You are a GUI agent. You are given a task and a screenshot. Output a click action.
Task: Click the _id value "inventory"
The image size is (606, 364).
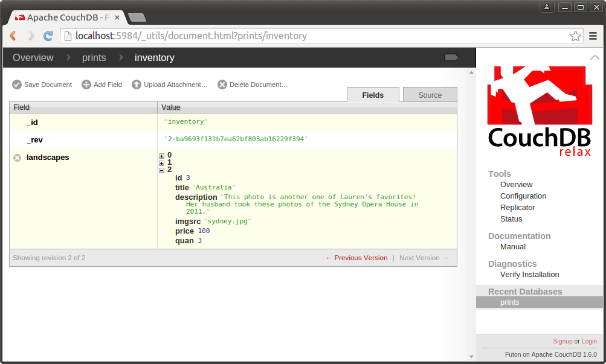click(x=185, y=121)
